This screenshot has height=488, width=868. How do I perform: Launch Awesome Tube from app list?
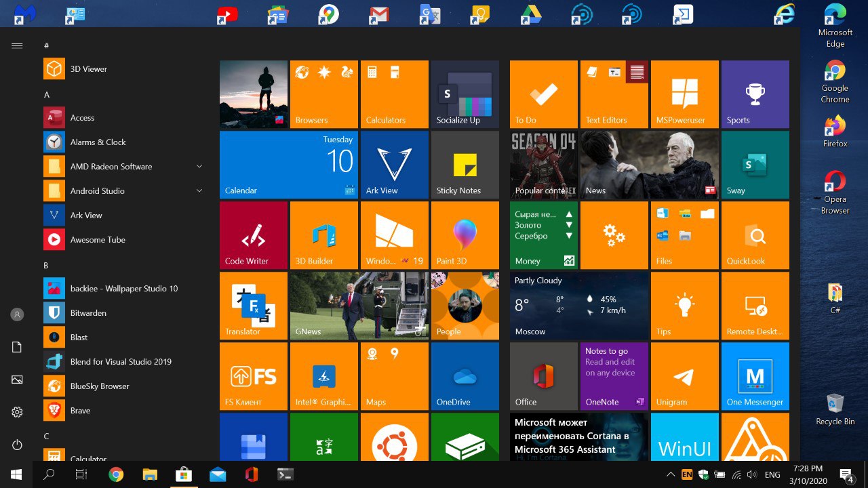click(x=122, y=240)
